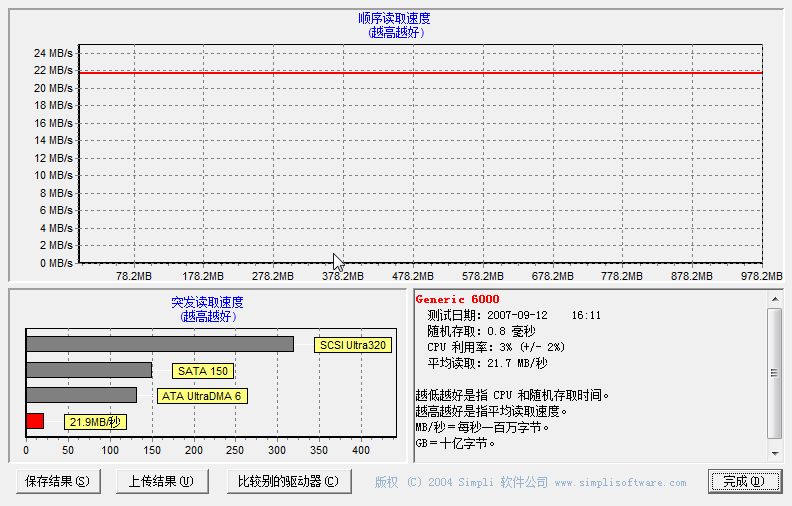Open the www.simplisoftware.com link
The height and width of the screenshot is (506, 792).
coord(620,483)
